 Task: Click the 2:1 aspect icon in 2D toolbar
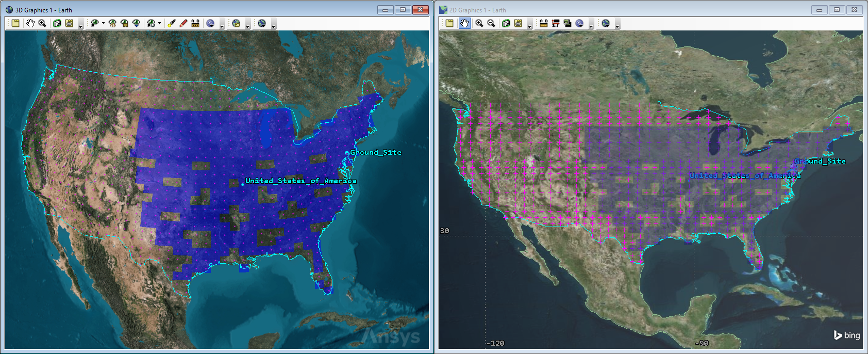555,23
